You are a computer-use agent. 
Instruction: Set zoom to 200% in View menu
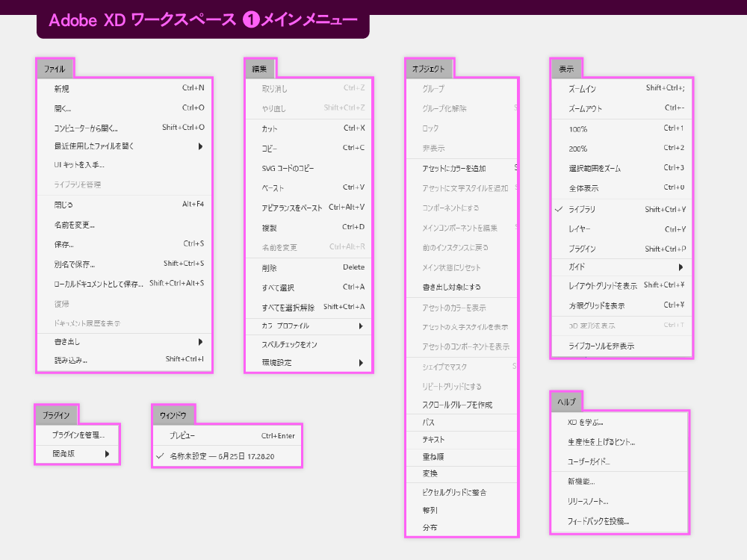622,149
